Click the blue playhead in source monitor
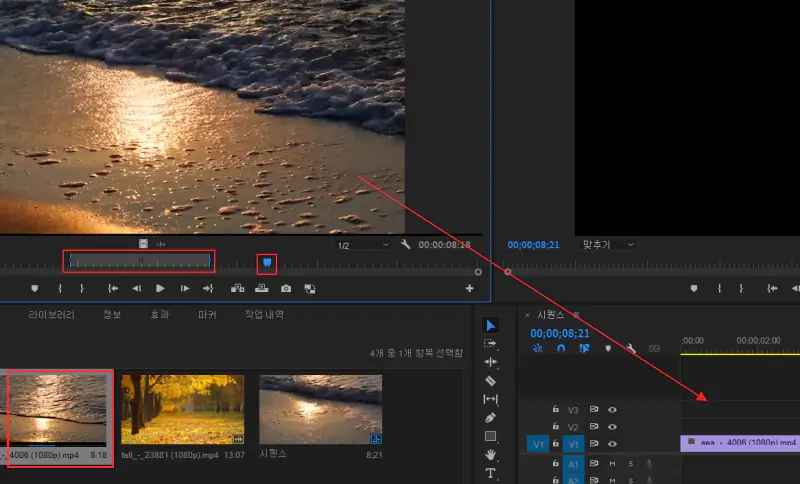Image resolution: width=800 pixels, height=484 pixels. point(266,262)
